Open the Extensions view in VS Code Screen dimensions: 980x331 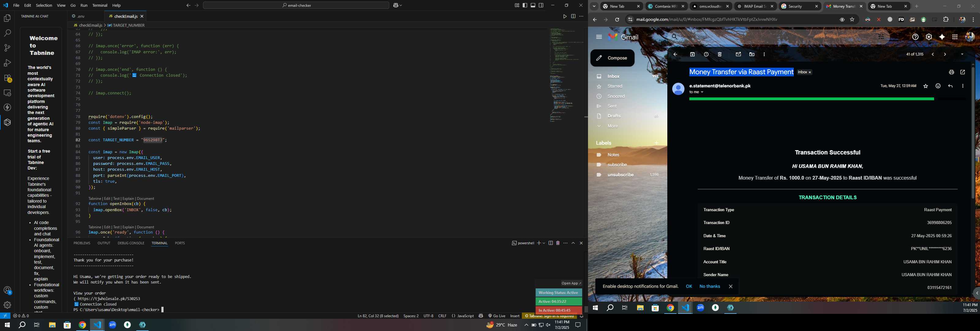[x=7, y=78]
